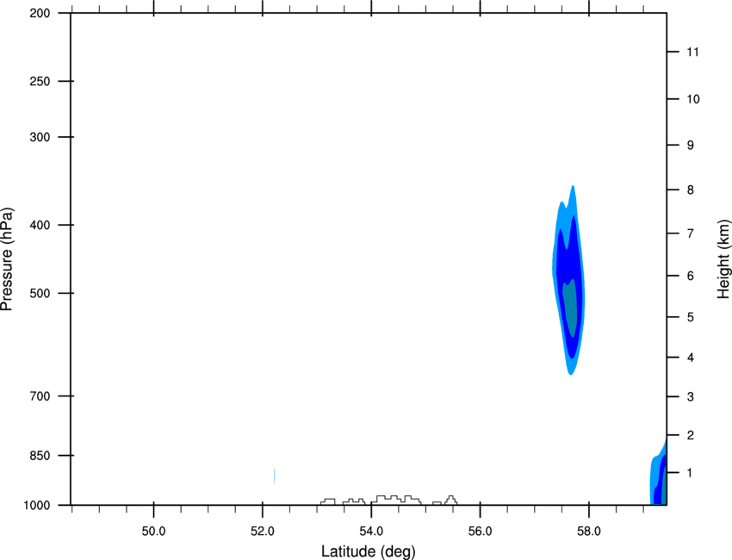Click the 7 km height label
The image size is (732, 560).
click(x=691, y=233)
